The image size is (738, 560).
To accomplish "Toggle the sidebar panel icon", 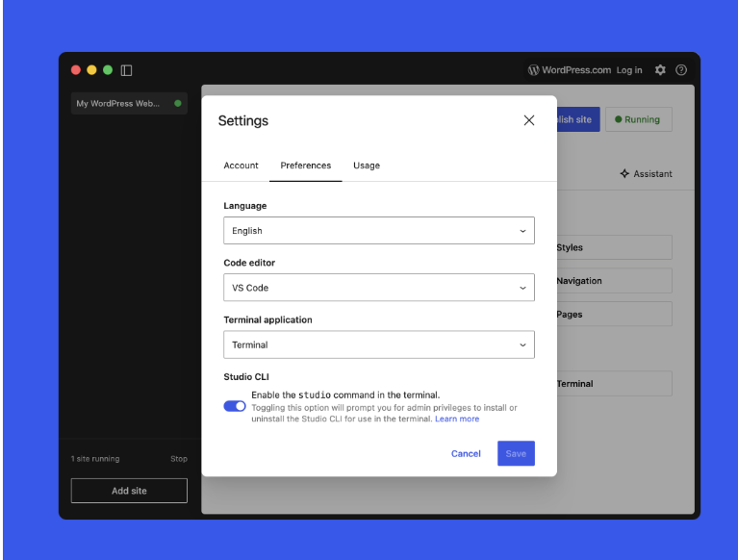I will (126, 70).
